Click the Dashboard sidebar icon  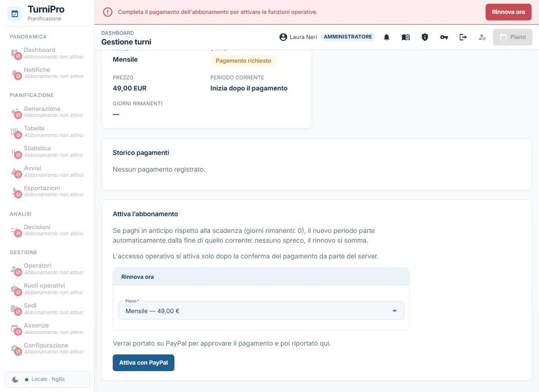pos(14,53)
